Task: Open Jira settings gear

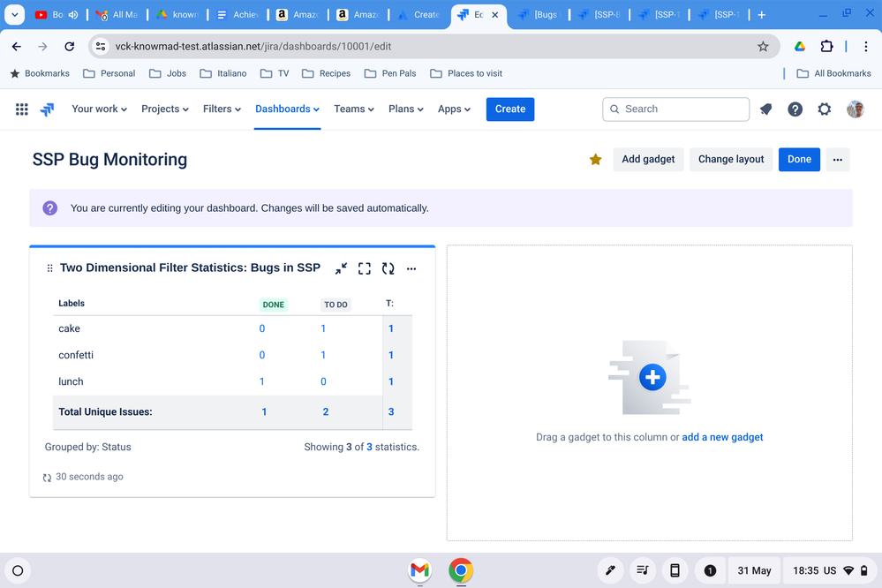Action: pos(824,109)
